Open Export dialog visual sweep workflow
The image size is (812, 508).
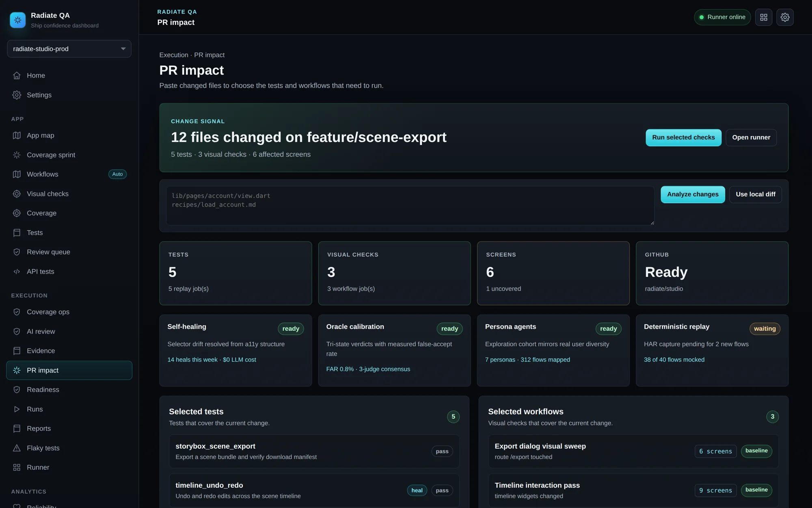point(633,451)
